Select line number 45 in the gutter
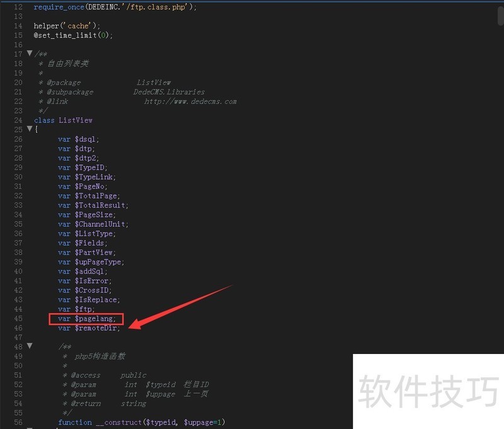504x429 pixels. click(x=18, y=319)
